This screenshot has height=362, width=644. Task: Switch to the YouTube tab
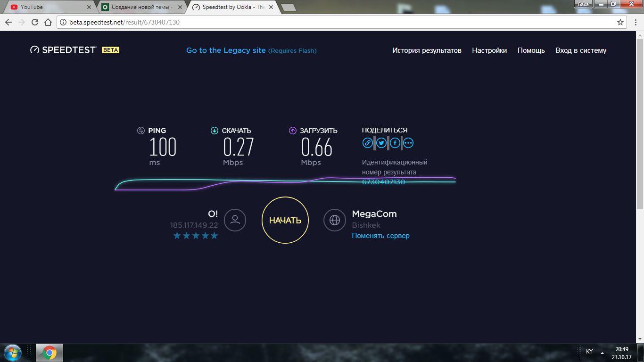50,7
